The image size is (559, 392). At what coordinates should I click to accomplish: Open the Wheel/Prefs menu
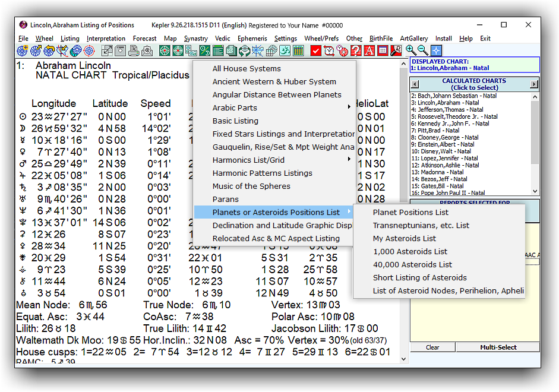click(321, 39)
